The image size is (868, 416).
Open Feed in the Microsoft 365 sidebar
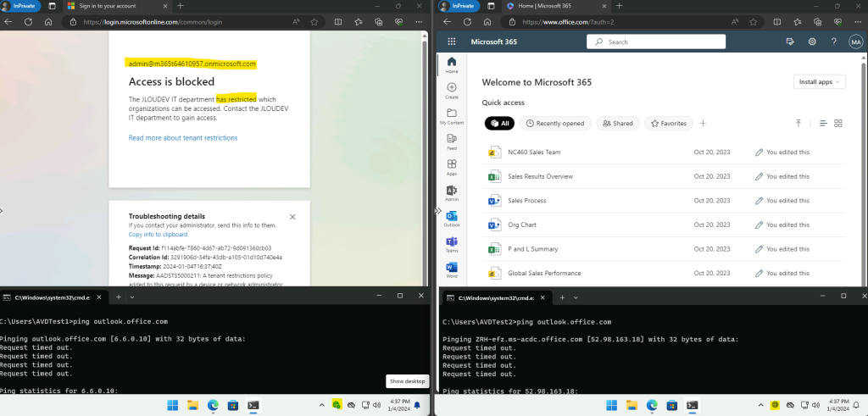[x=452, y=141]
